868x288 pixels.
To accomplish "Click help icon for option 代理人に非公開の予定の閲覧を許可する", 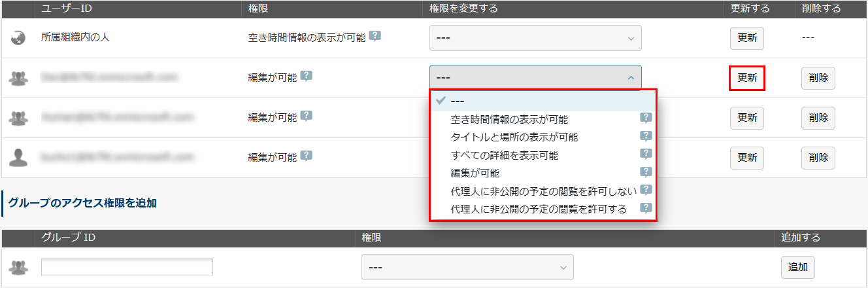I will (646, 208).
